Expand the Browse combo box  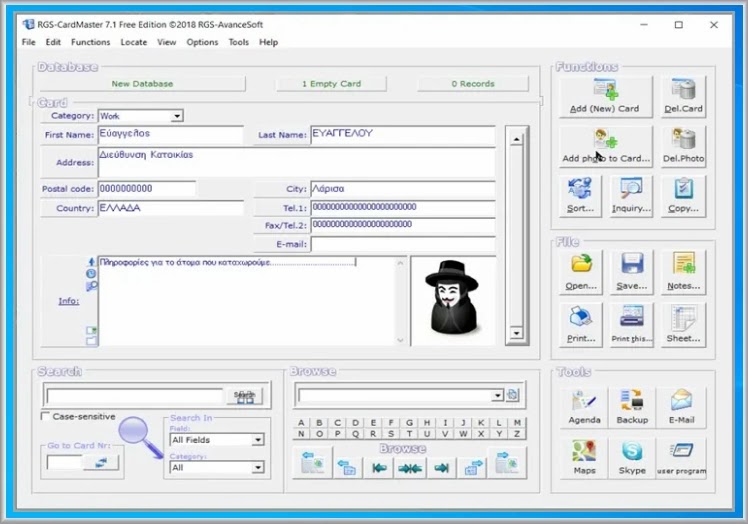click(497, 395)
